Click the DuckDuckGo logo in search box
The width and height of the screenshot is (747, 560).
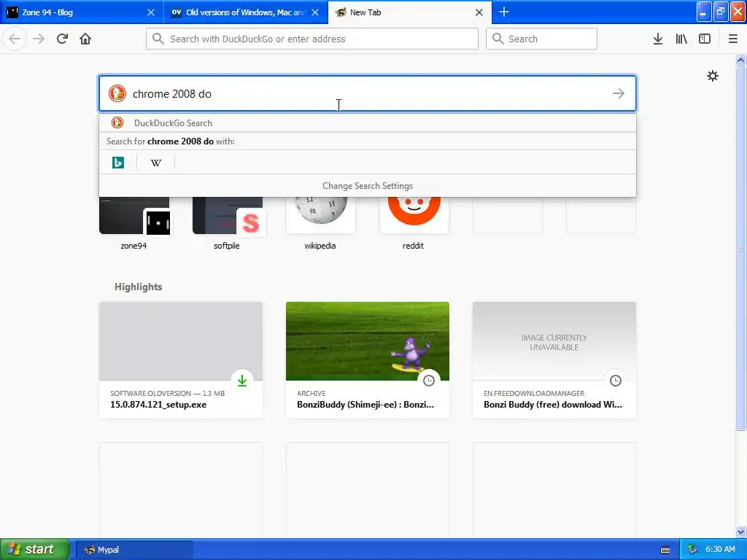pyautogui.click(x=117, y=93)
